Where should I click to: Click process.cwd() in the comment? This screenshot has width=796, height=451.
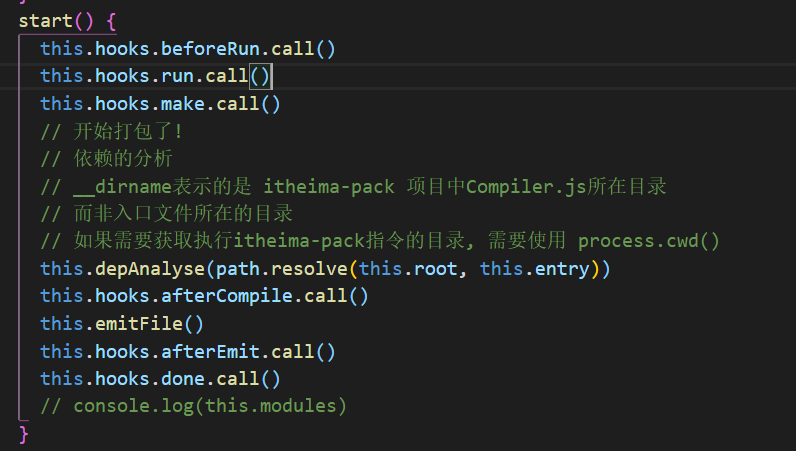[x=649, y=241]
